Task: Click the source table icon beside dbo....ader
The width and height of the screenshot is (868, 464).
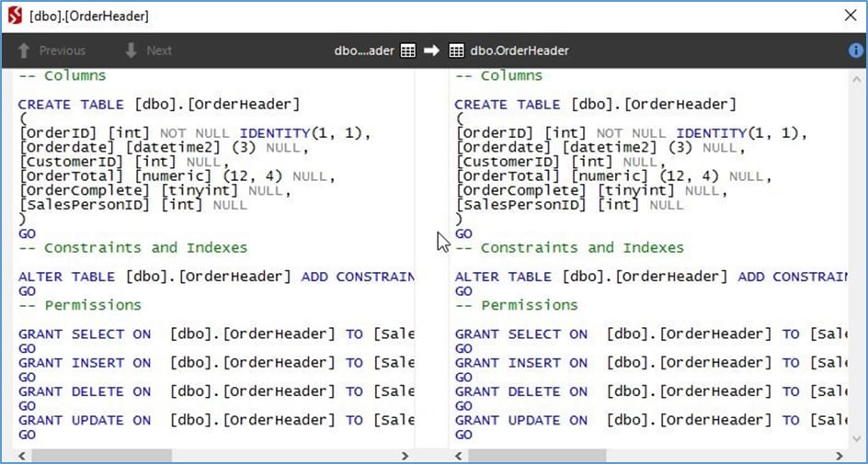Action: [408, 51]
